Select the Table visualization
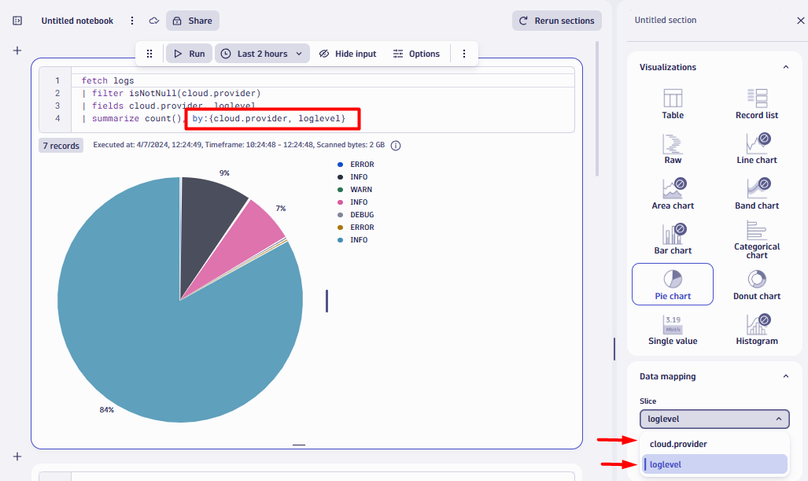 [x=673, y=102]
